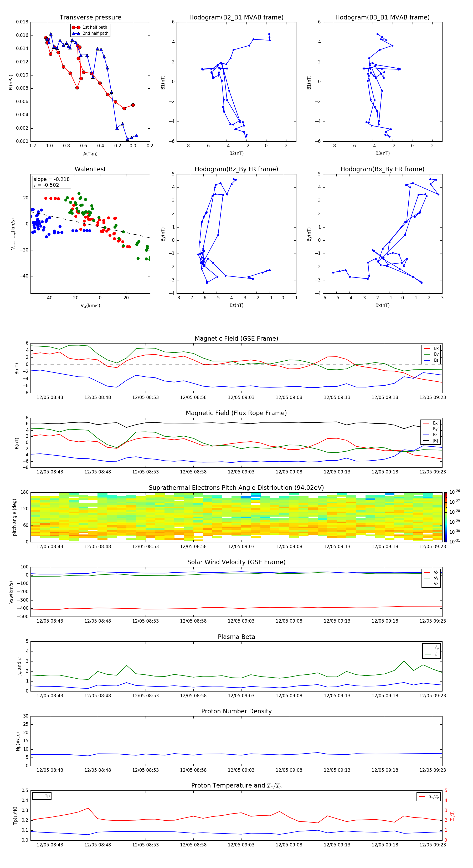Click the 'B3(nT)' x-axis label
This screenshot has height=868, width=473.
[x=382, y=153]
